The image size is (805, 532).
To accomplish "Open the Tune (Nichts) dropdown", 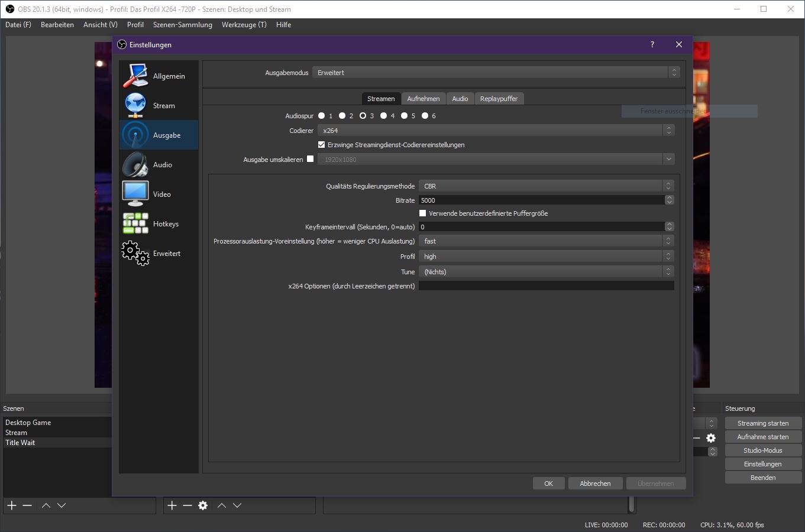I will click(546, 271).
